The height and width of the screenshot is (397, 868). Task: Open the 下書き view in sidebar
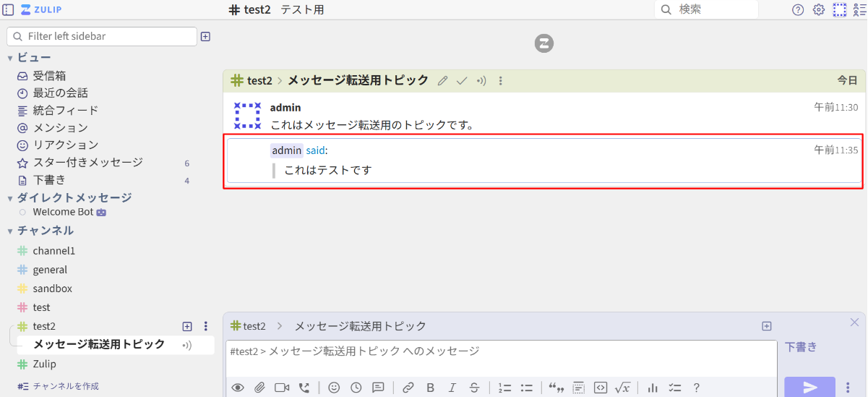pyautogui.click(x=49, y=180)
